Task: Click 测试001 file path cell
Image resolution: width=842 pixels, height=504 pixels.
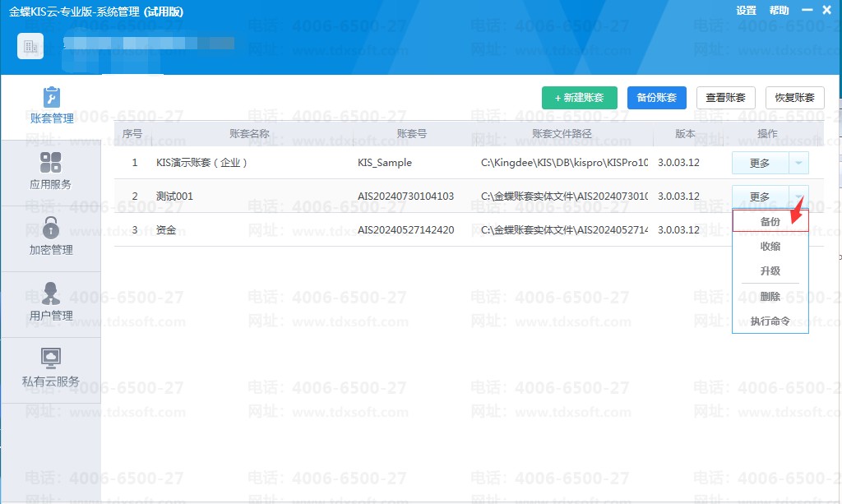Action: (x=564, y=197)
